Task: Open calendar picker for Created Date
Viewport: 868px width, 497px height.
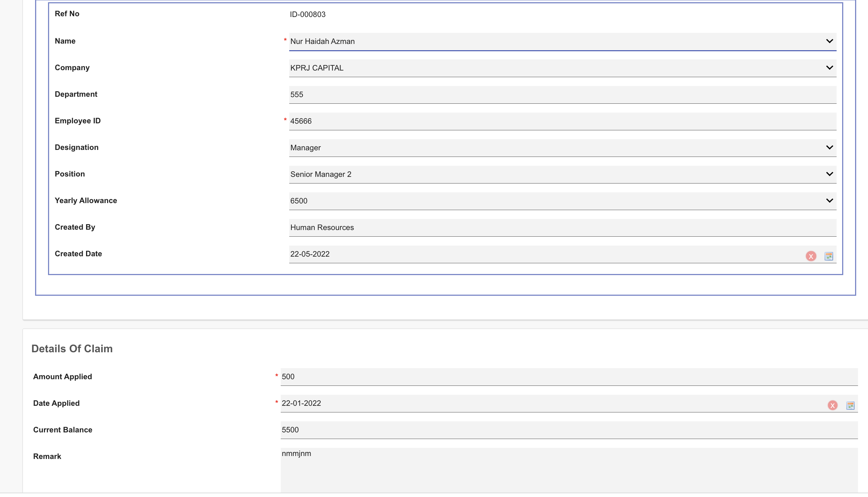Action: tap(828, 256)
